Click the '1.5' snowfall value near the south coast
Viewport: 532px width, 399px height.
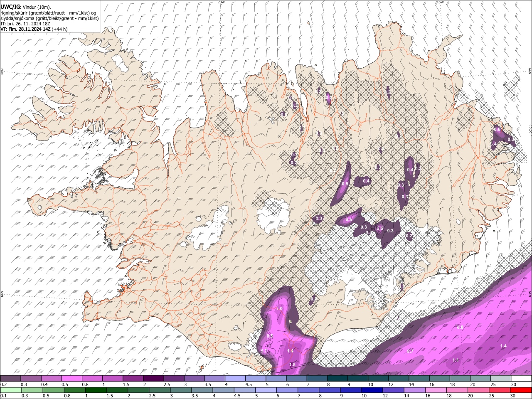292,365
